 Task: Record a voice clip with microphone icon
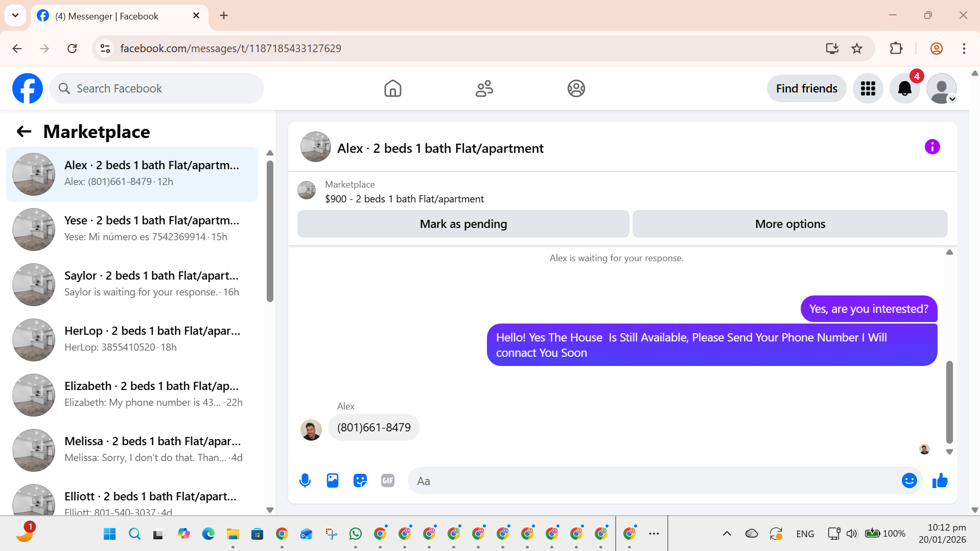tap(305, 480)
